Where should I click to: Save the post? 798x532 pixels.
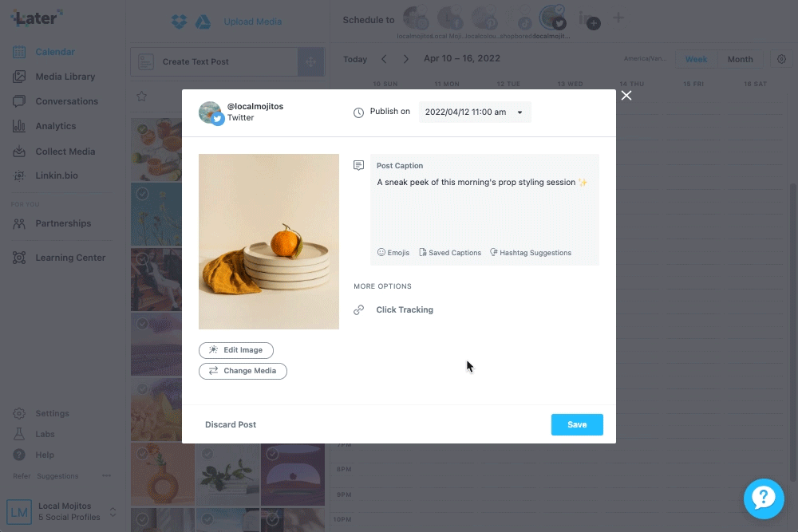pos(577,424)
